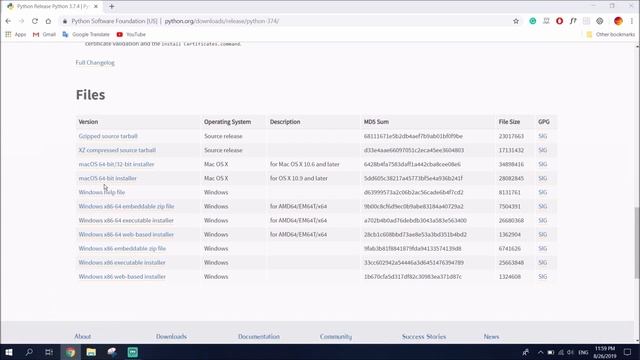The width and height of the screenshot is (640, 360).
Task: Open the Documentation footer link
Action: (259, 337)
